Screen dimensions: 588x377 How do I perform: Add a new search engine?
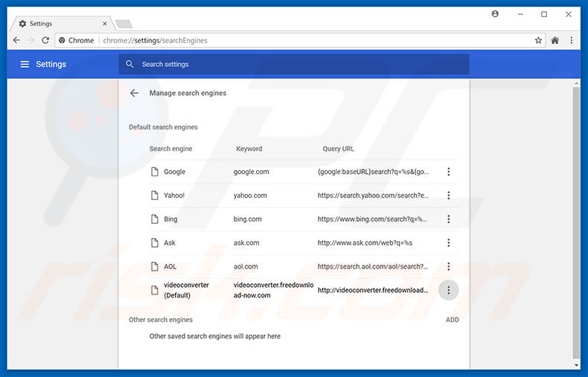[x=453, y=320]
